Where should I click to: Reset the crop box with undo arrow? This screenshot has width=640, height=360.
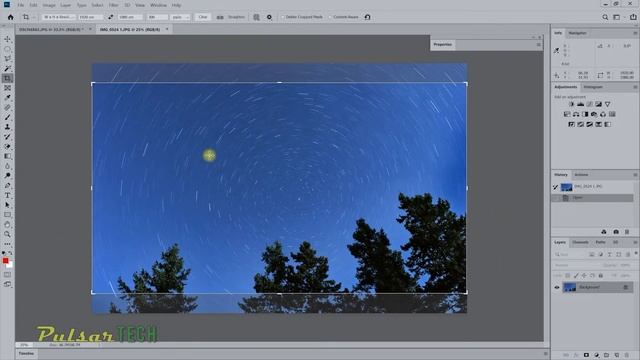[x=367, y=17]
